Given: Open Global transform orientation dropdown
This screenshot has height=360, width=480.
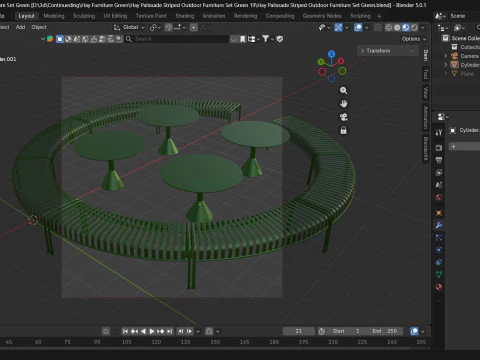Looking at the screenshot, I should (129, 27).
